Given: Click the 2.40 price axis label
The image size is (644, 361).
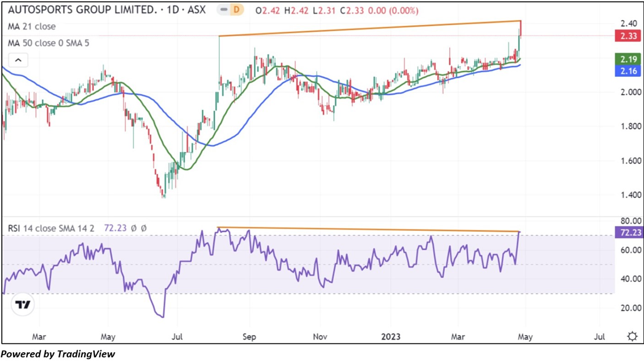Looking at the screenshot, I should click(629, 24).
